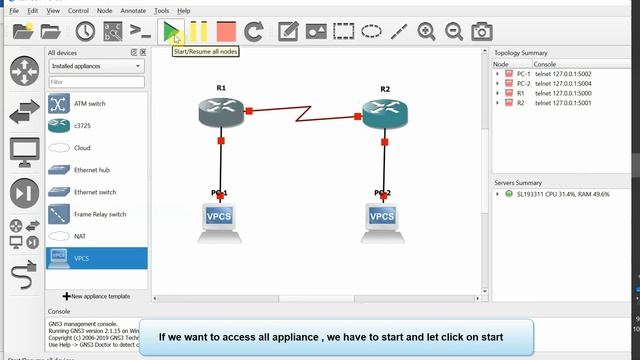
Task: Select ATM switch in device list
Action: (96, 104)
